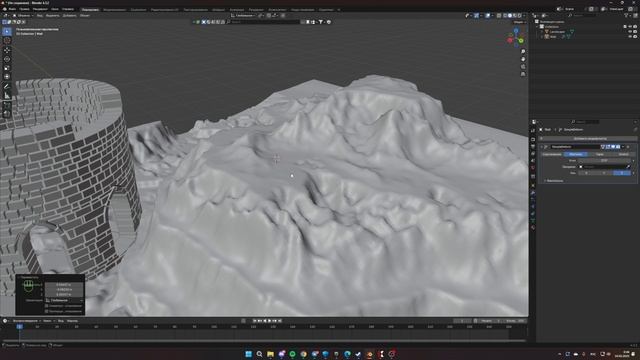Select the Scale tool
This screenshot has width=640, height=360.
[x=7, y=68]
